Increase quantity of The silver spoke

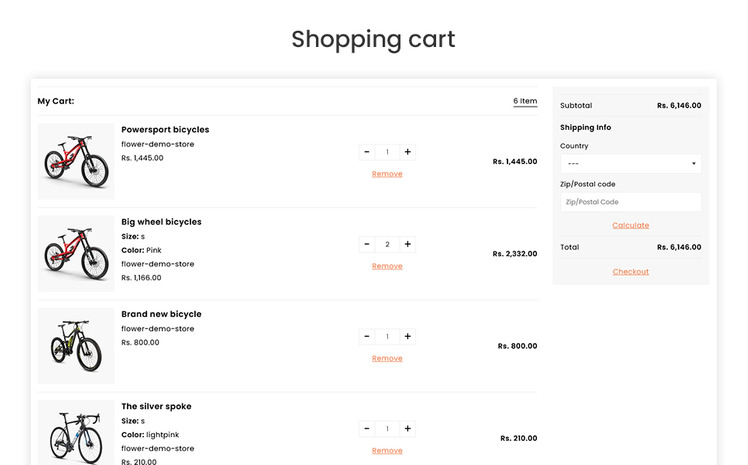pos(407,428)
